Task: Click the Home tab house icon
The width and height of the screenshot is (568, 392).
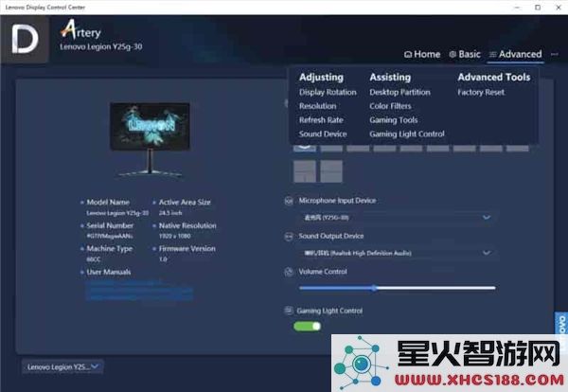Action: [x=408, y=54]
